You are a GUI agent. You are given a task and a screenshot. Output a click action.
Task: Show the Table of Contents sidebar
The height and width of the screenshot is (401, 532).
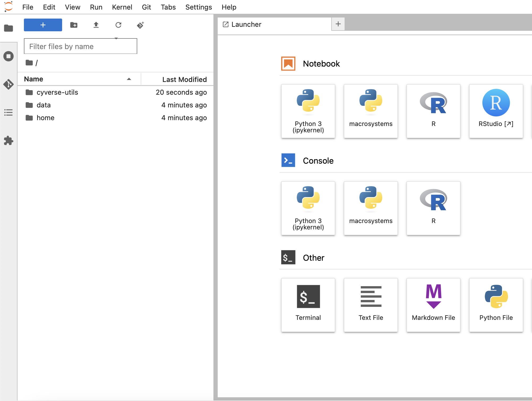click(x=8, y=112)
